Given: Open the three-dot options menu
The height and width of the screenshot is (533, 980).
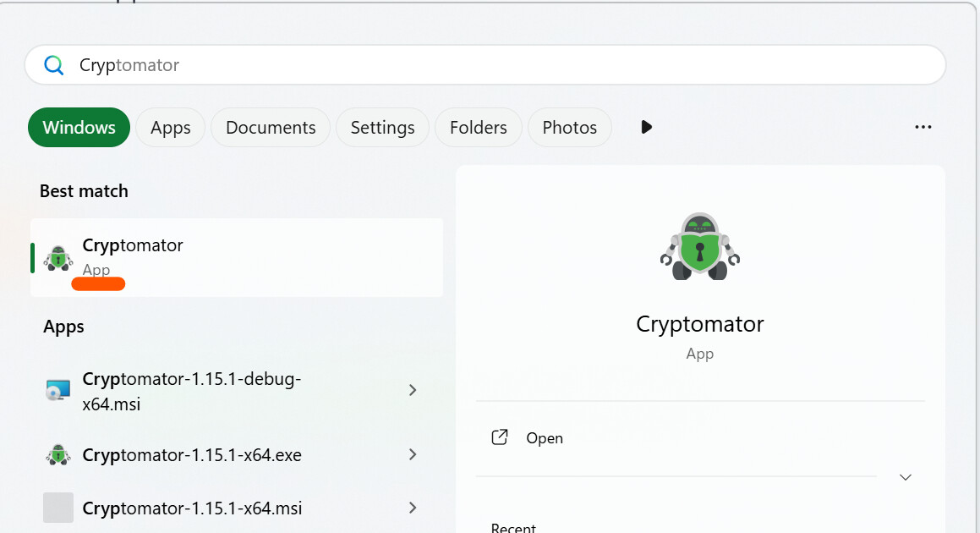Looking at the screenshot, I should tap(923, 127).
